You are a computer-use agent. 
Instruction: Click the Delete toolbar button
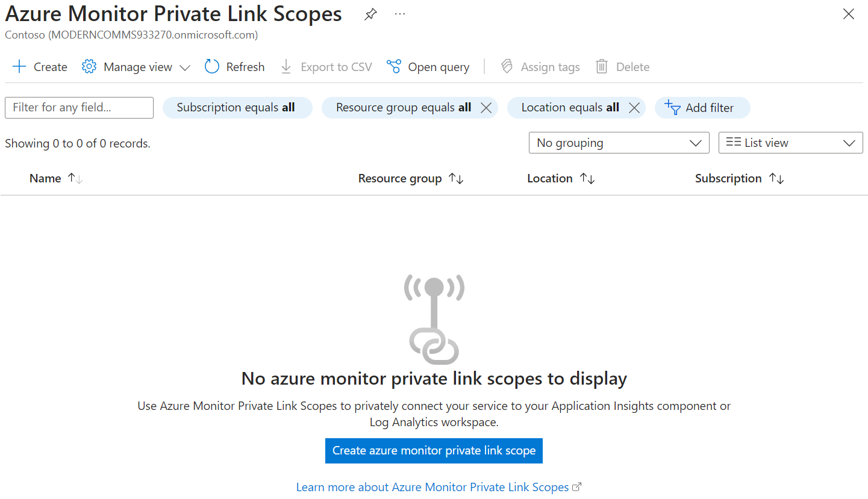point(623,67)
